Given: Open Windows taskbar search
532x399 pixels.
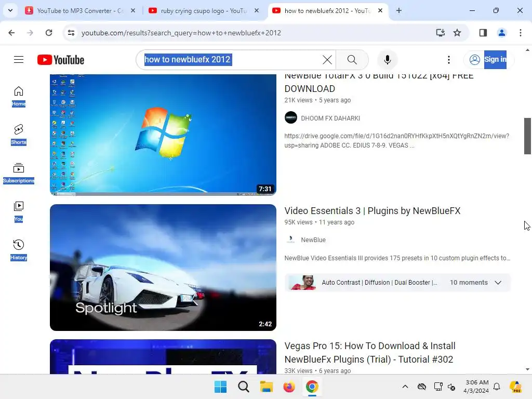Looking at the screenshot, I should (244, 387).
